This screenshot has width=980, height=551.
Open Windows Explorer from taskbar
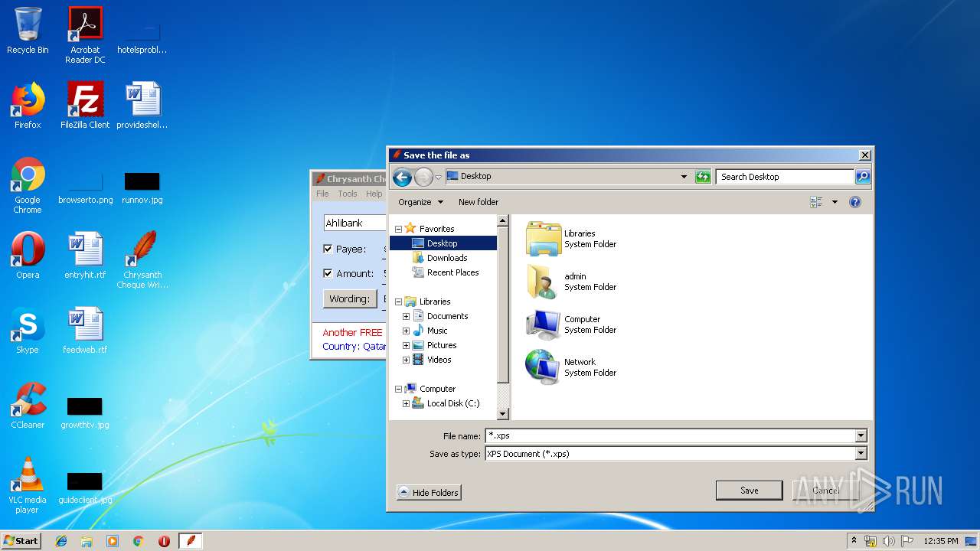coord(87,541)
